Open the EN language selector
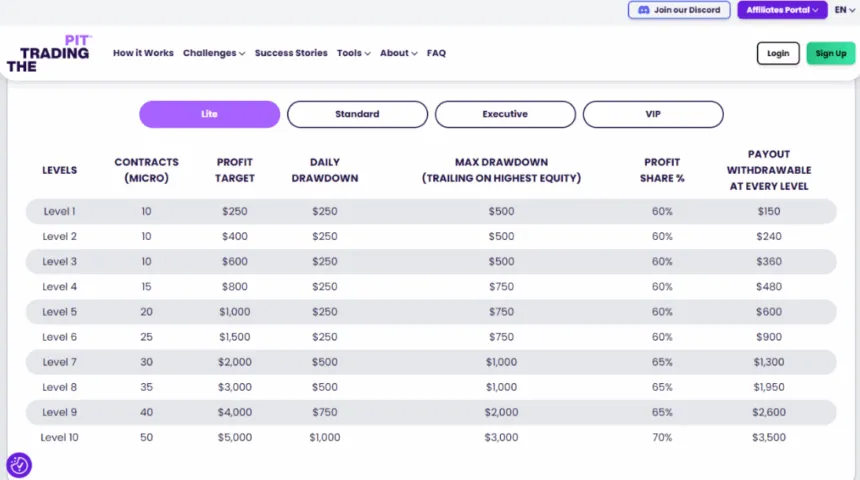This screenshot has height=480, width=860. click(x=844, y=10)
